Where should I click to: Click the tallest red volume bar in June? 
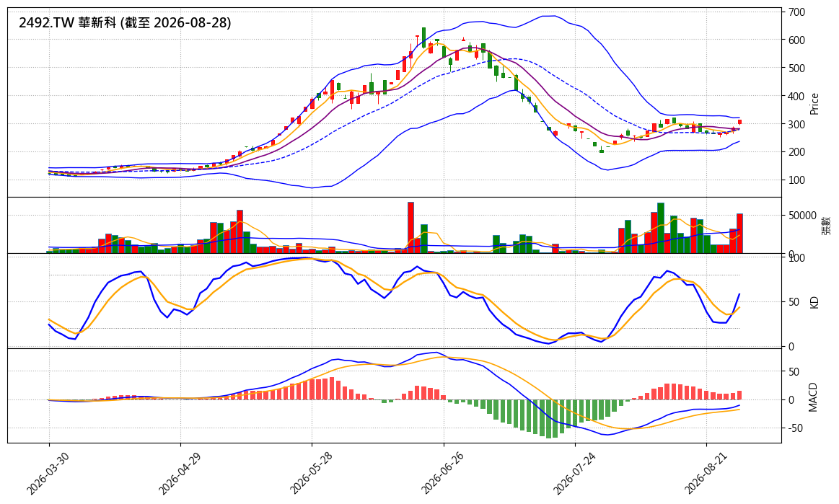point(411,227)
